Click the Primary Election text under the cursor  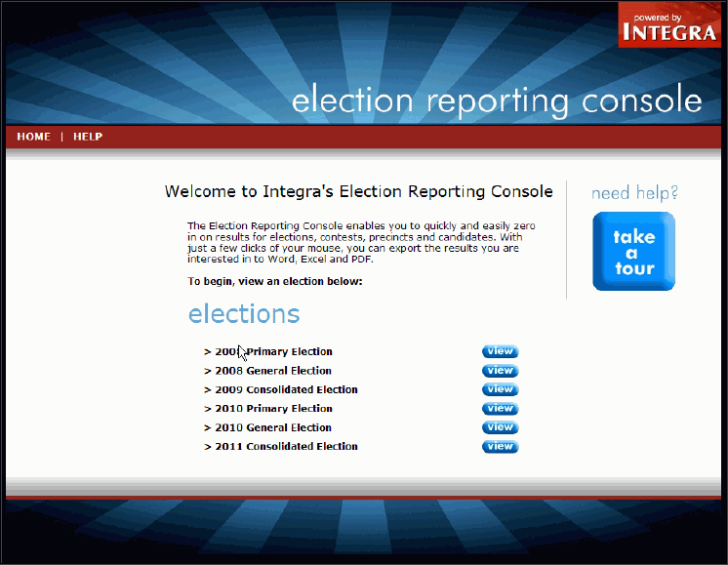click(273, 352)
